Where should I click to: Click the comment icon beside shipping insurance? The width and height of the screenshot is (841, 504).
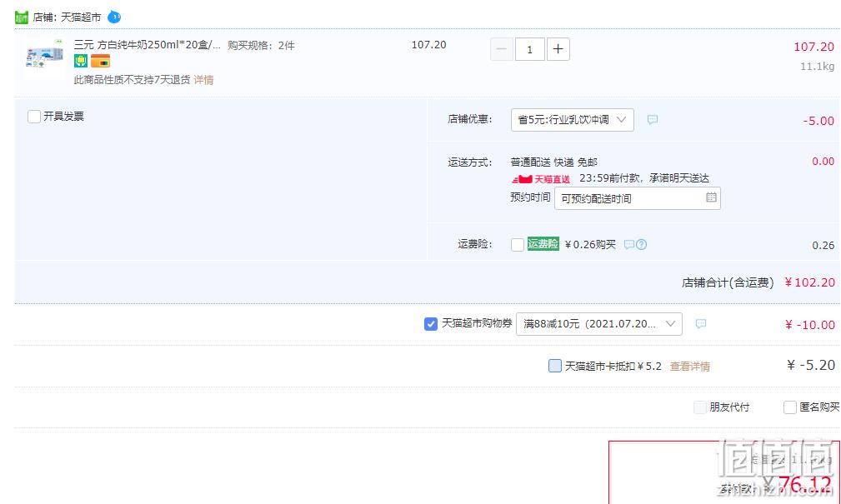click(x=629, y=244)
